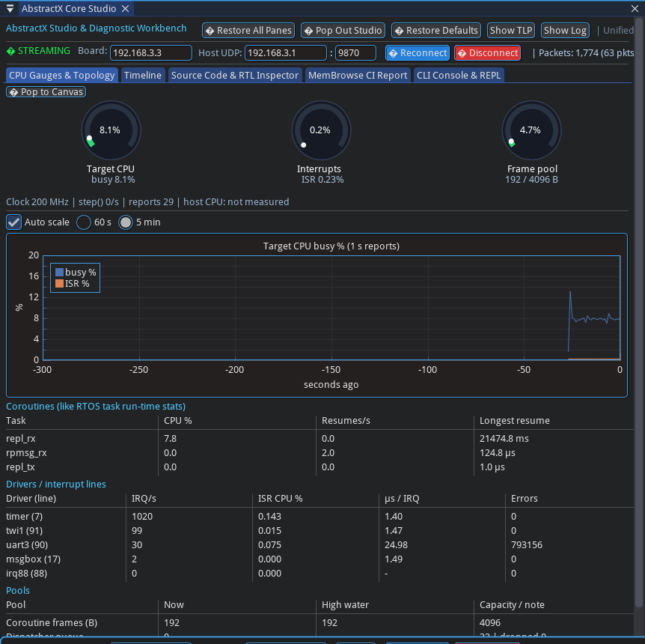Open the CLI Console & REPL tab

(x=459, y=76)
